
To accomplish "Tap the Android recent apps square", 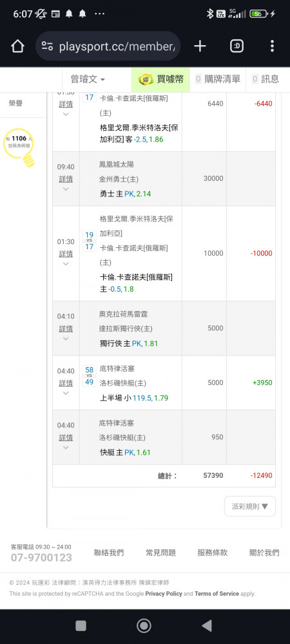I will pos(81,625).
